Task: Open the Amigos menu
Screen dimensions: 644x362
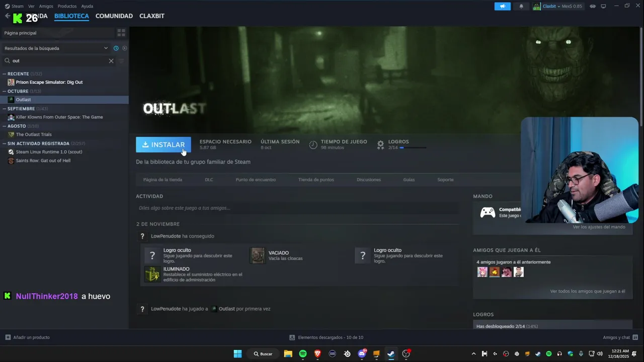Action: tap(46, 6)
